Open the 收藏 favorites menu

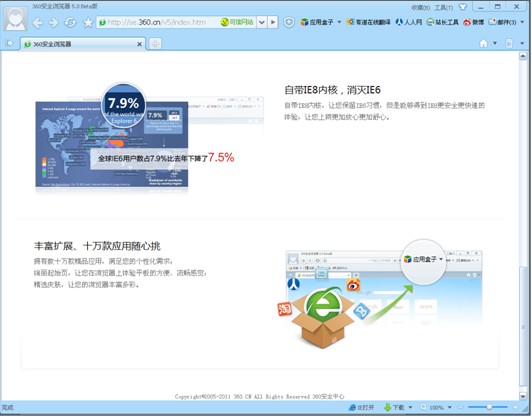tap(421, 7)
